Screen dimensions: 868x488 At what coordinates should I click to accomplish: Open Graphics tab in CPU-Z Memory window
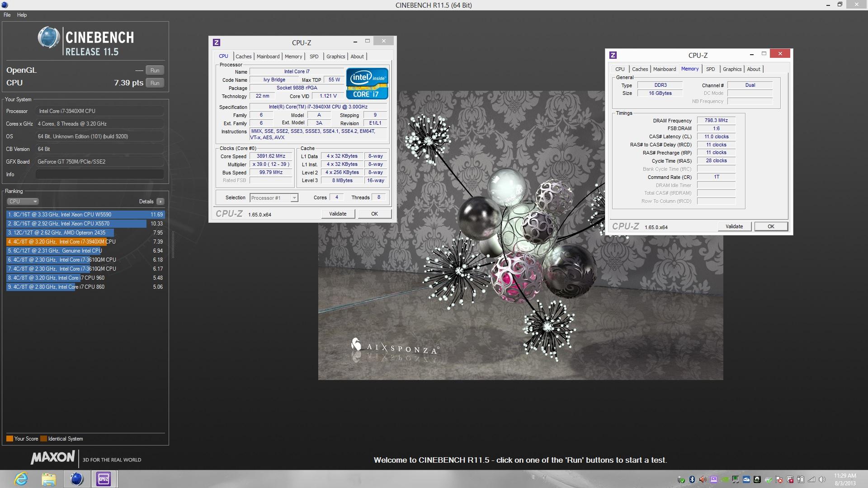click(x=732, y=69)
